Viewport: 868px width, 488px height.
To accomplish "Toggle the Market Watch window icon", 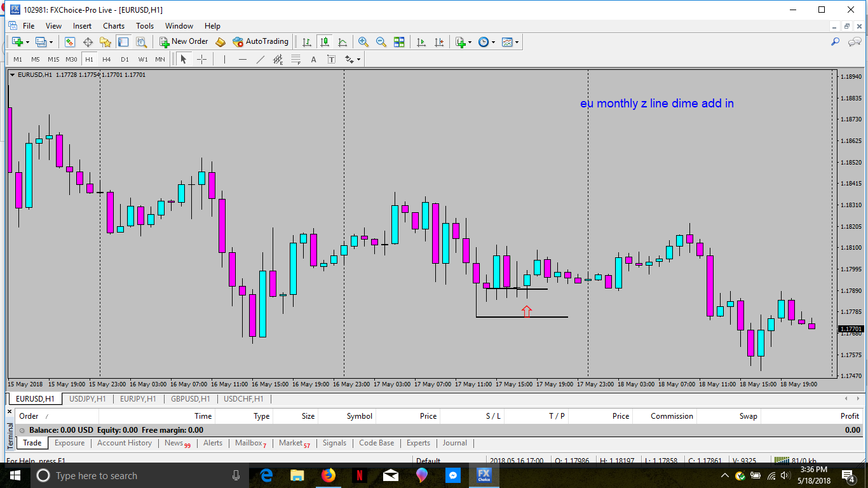I will (x=70, y=42).
